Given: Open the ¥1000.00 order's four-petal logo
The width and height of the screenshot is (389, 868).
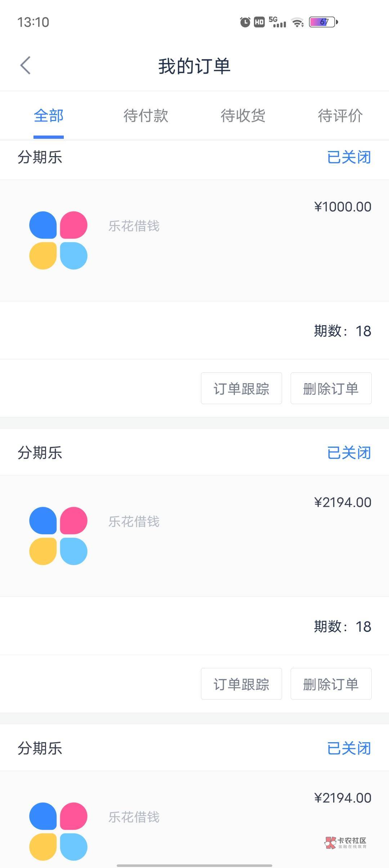Looking at the screenshot, I should pyautogui.click(x=58, y=240).
